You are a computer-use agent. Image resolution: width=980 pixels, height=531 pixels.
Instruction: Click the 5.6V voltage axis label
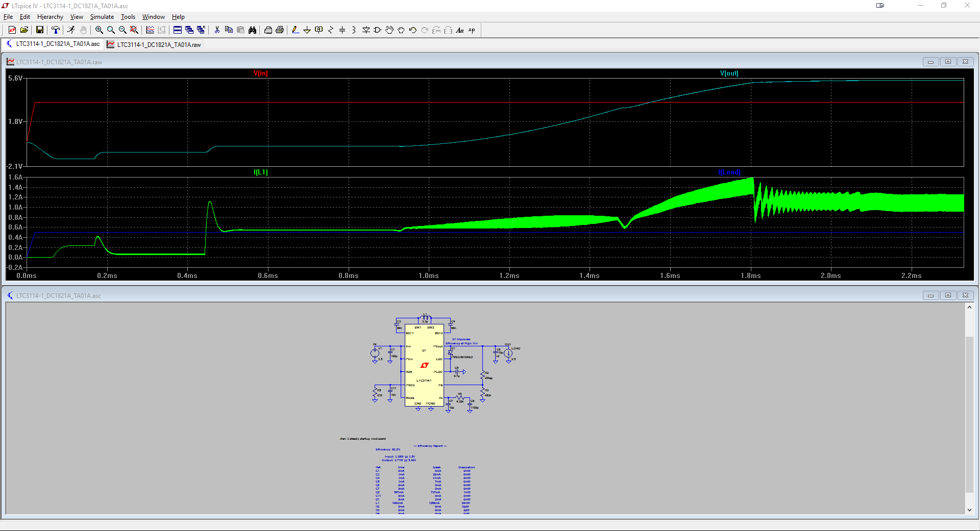click(15, 79)
